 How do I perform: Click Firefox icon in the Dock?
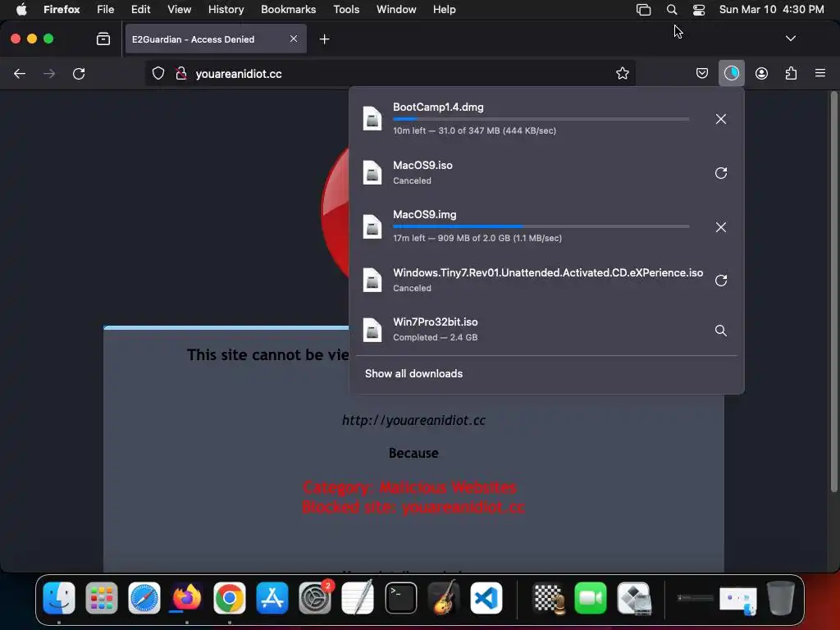tap(186, 598)
